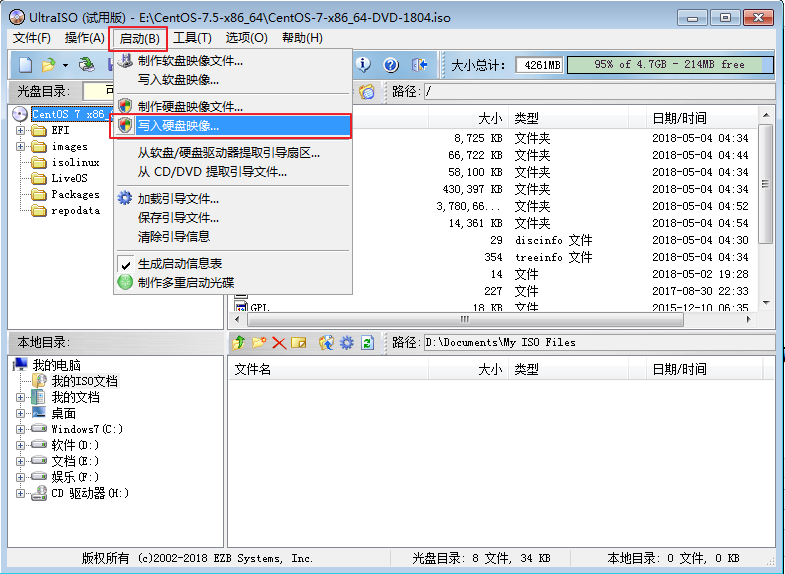Click the blue gear icon in local toolbar
Viewport: 785px width, 574px height.
346,343
